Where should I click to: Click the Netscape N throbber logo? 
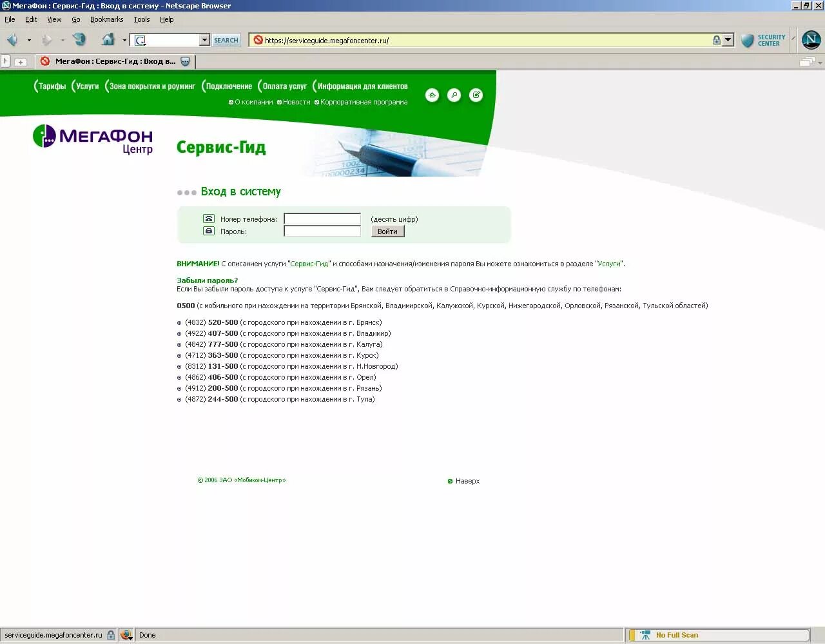coord(811,40)
